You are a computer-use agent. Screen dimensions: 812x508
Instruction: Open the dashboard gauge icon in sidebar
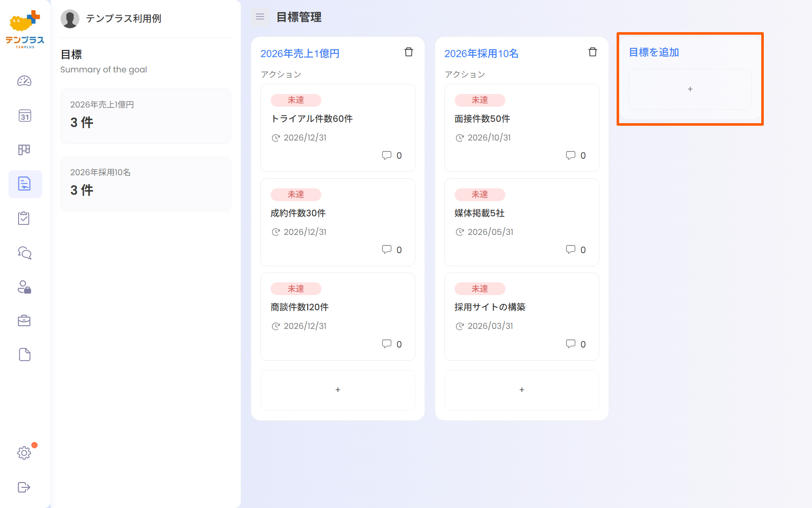[25, 81]
